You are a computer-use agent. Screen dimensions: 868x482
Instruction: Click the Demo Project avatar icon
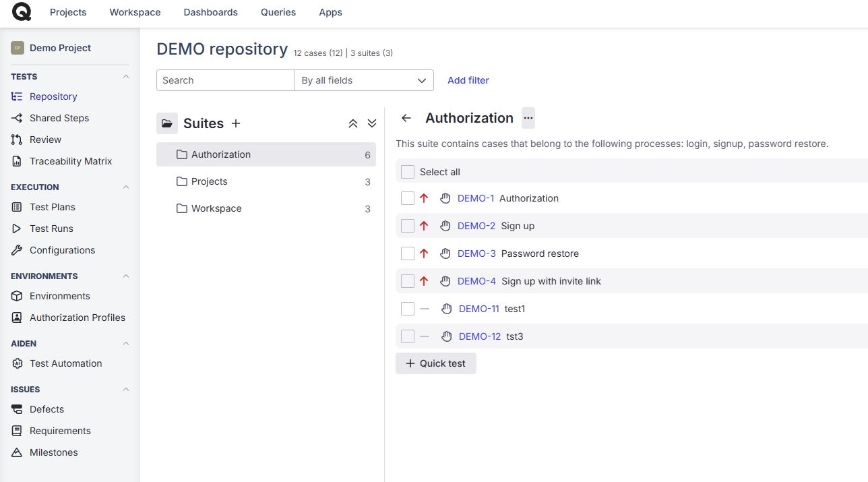click(18, 48)
